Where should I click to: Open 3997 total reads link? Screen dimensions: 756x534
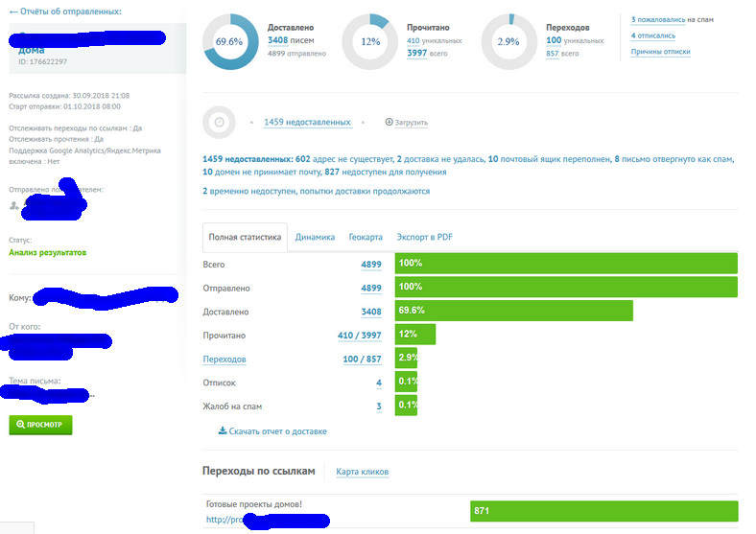point(416,53)
